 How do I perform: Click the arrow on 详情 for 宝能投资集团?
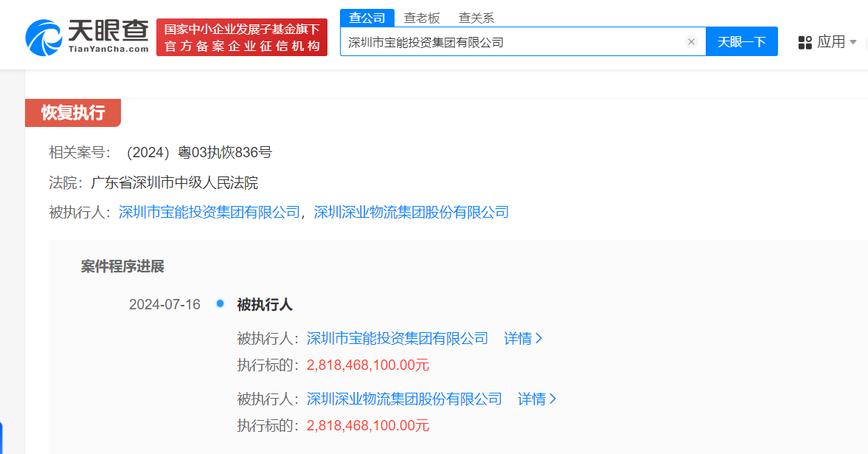coord(541,337)
